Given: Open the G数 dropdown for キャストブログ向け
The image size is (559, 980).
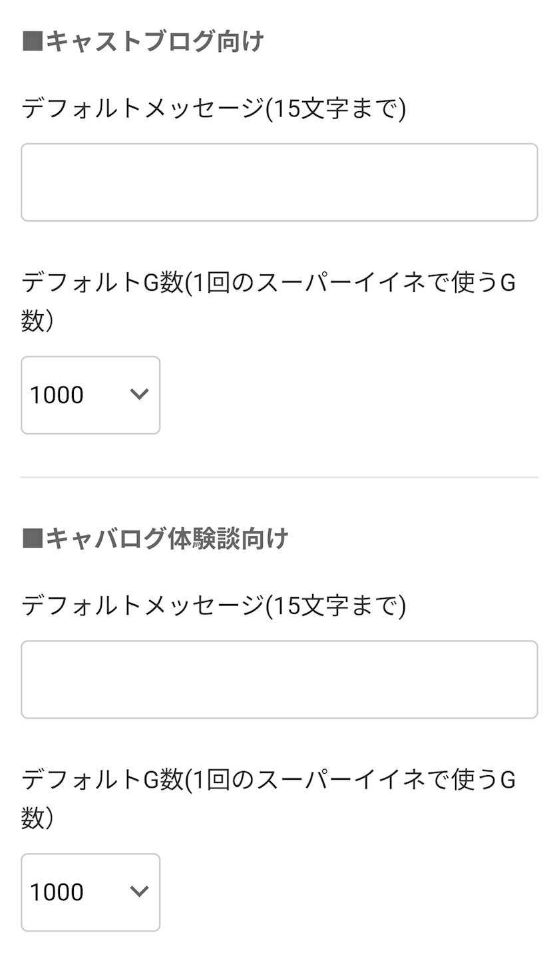Looking at the screenshot, I should coord(91,395).
